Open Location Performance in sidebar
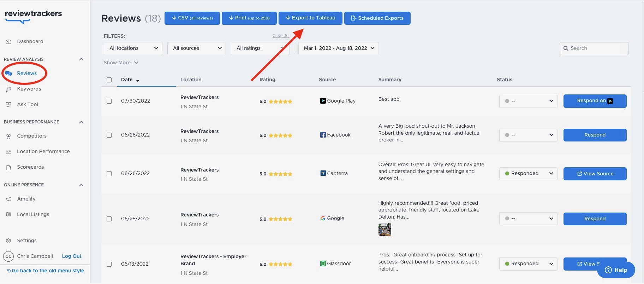Screen dimensions: 644x284 click(43, 151)
